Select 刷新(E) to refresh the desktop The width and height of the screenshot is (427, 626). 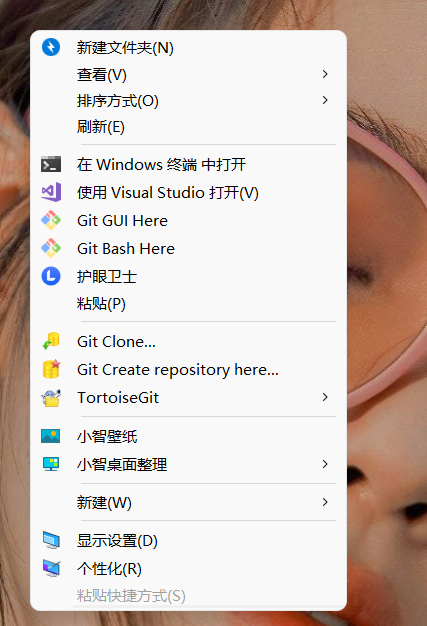188,127
